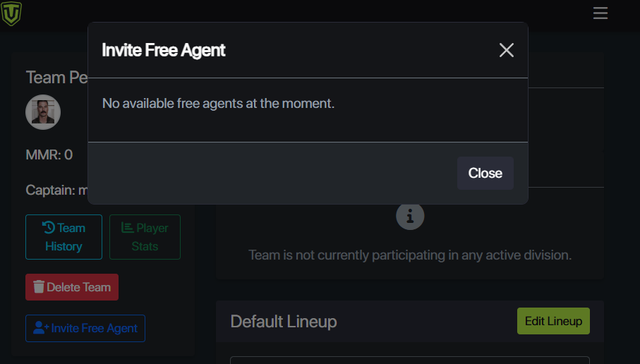The image size is (640, 364).
Task: Click the team not participating notice
Action: pos(410,255)
